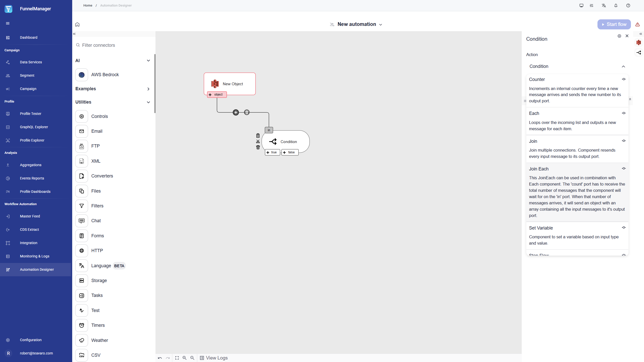Click the delete icon on the connection line
Screen dimensions: 644x362
pyautogui.click(x=247, y=112)
